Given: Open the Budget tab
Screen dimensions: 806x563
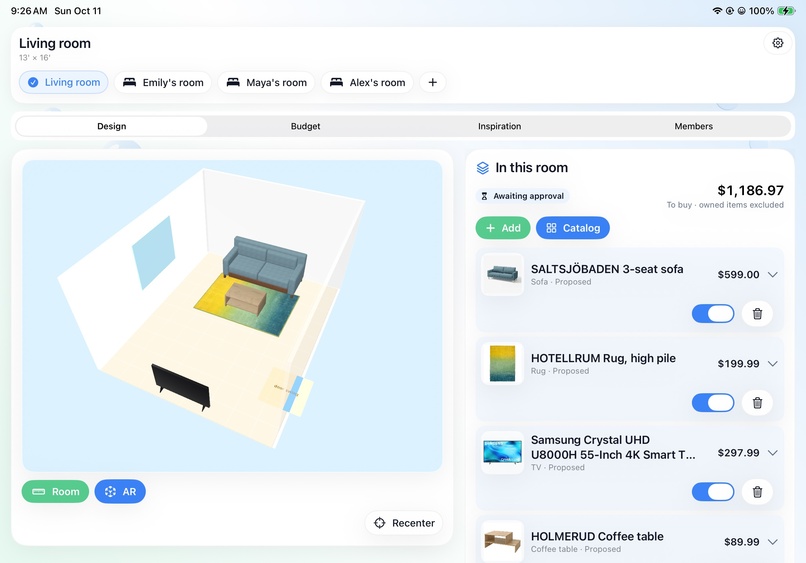Looking at the screenshot, I should click(305, 126).
